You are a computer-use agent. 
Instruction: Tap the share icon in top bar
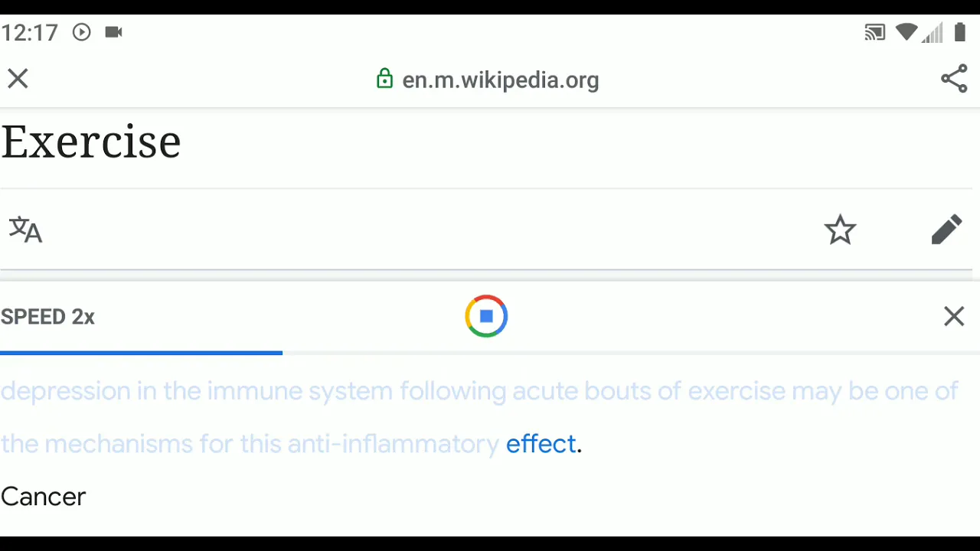pyautogui.click(x=954, y=79)
